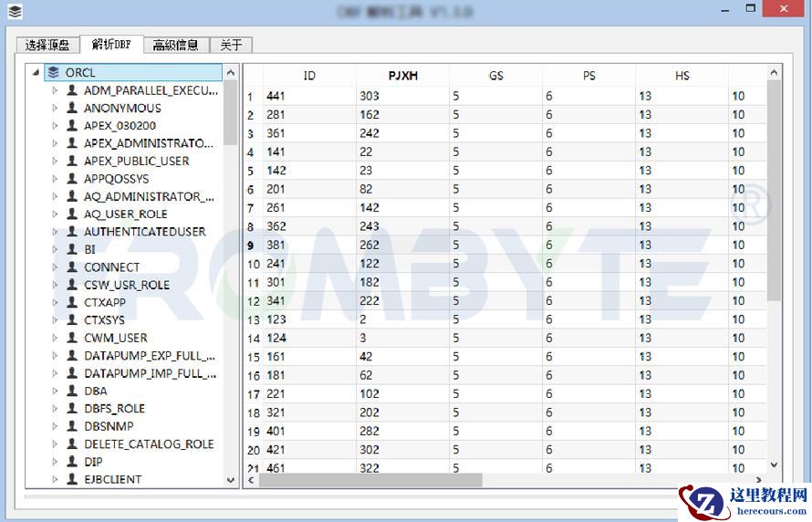Screen dimensions: 812x522
Task: Click the application icon in the title bar
Action: [15, 11]
